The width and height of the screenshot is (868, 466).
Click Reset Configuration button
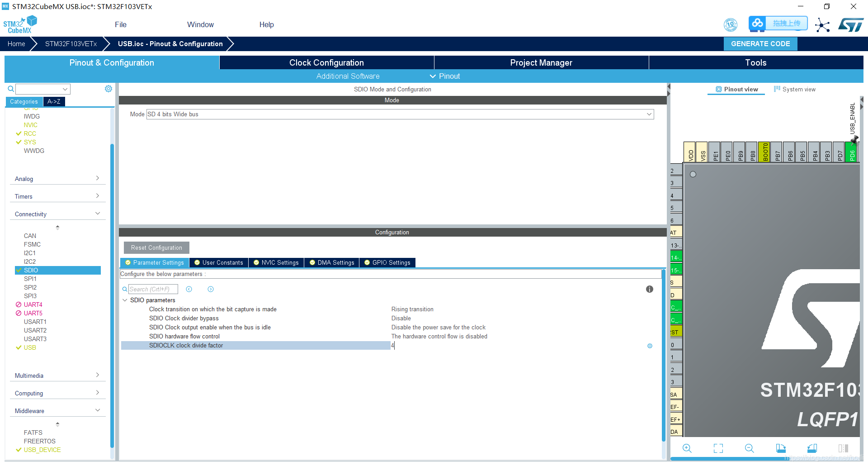coord(156,247)
